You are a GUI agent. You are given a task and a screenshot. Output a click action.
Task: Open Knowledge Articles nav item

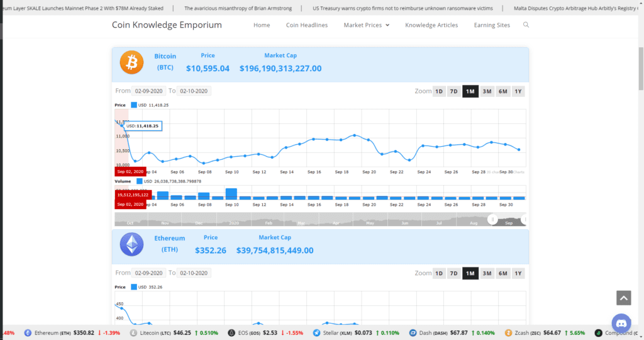point(431,25)
